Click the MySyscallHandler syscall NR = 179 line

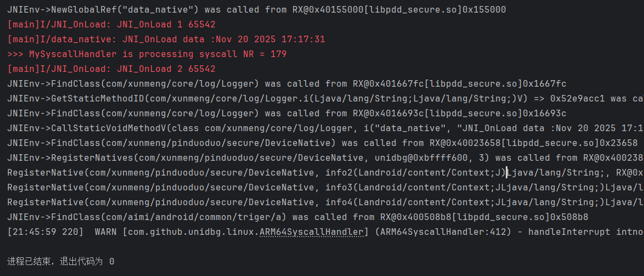pos(147,54)
